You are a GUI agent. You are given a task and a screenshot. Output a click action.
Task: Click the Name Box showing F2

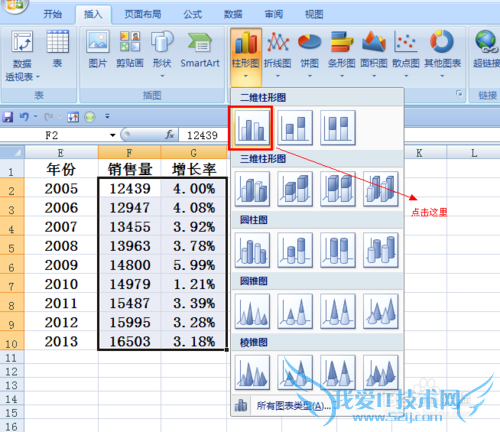point(54,135)
